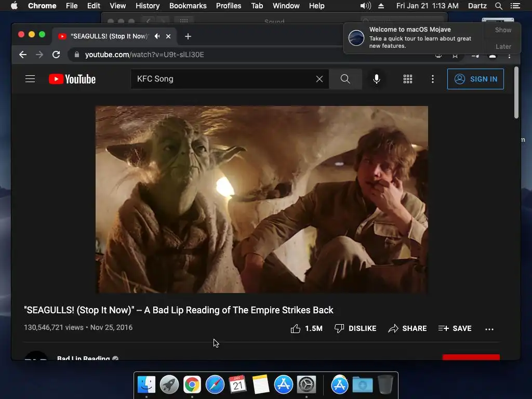Open Spotlight search
This screenshot has width=532, height=399.
click(x=498, y=6)
